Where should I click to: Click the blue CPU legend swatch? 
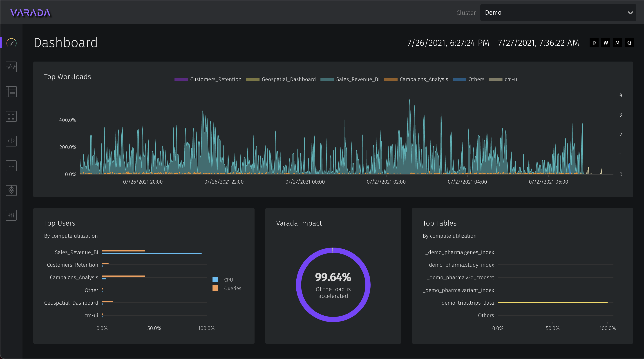click(215, 279)
